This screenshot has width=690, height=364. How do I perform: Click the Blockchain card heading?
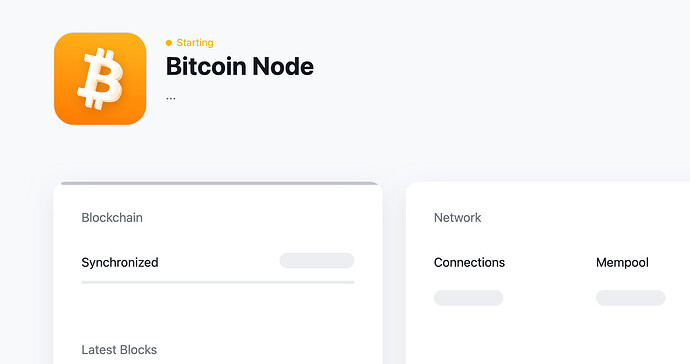[112, 217]
